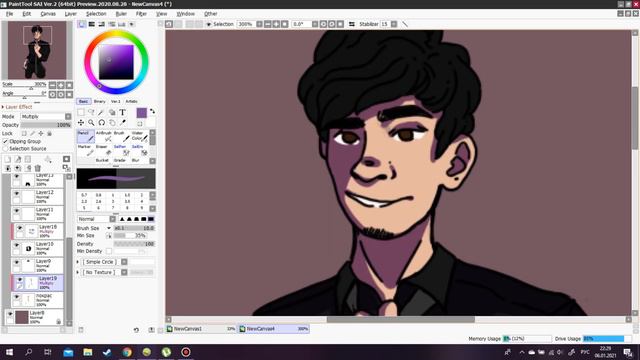Hide Layer12 with its eye icon
This screenshot has height=360, width=640.
pos(16,193)
